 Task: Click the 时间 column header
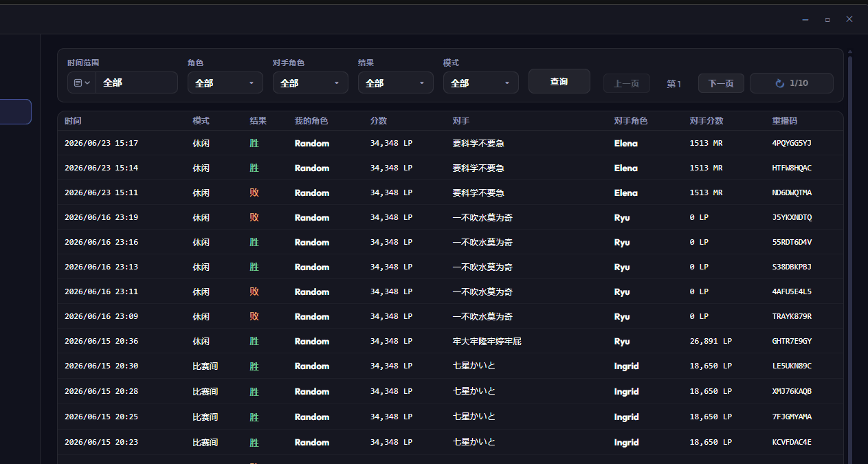click(73, 121)
